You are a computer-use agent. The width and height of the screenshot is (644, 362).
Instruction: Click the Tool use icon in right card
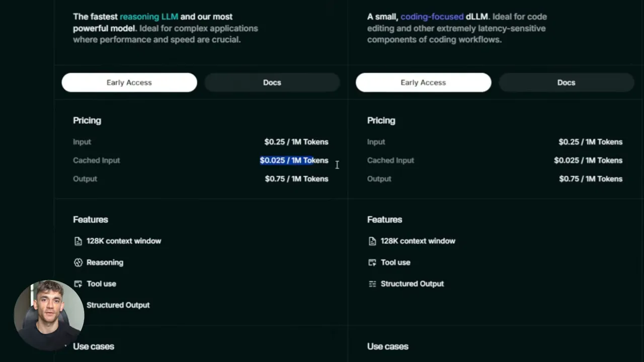click(372, 262)
